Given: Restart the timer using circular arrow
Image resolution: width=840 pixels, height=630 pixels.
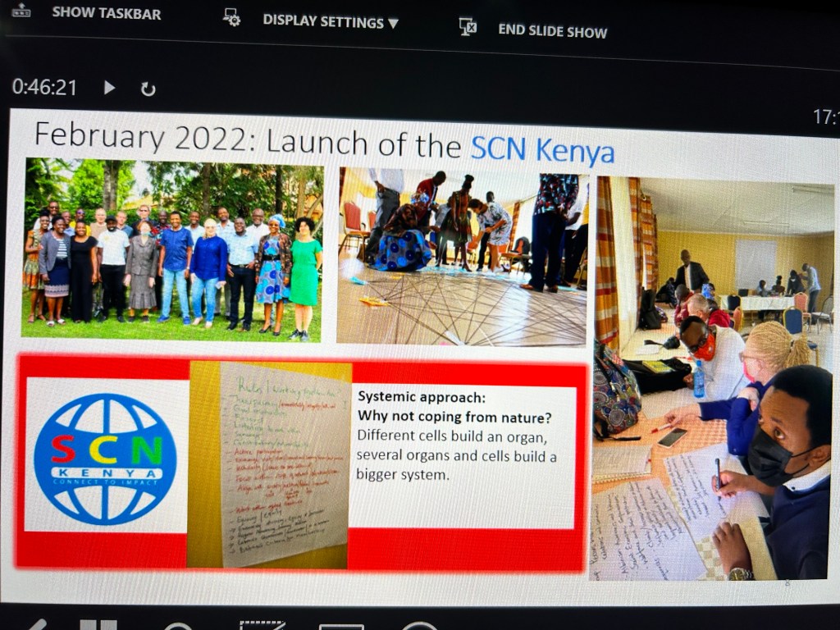Looking at the screenshot, I should click(148, 89).
